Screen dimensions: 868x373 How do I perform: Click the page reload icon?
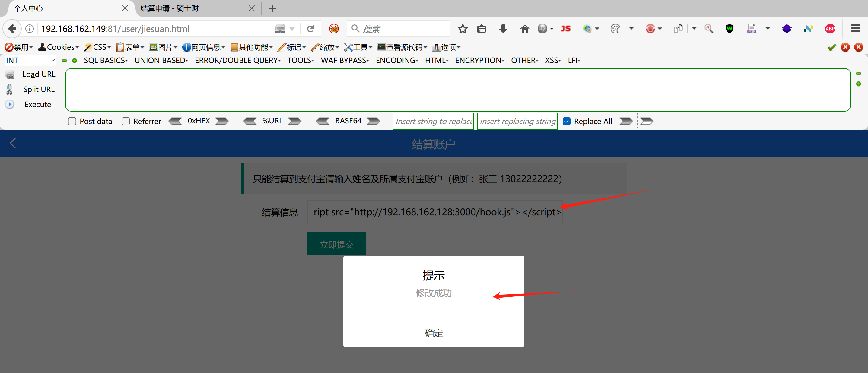coord(310,29)
